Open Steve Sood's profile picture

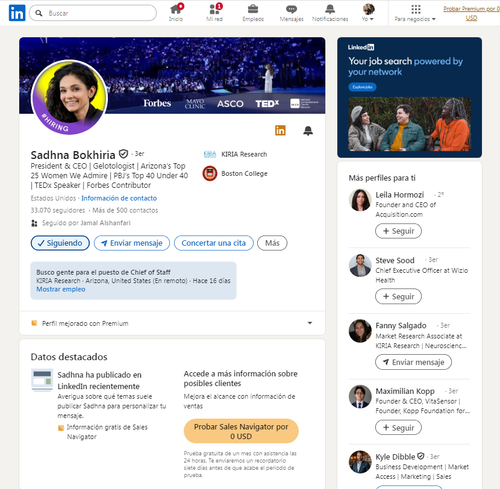(360, 266)
